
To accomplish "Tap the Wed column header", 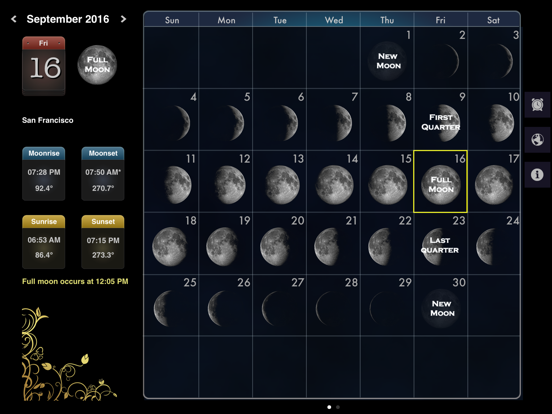I will tap(334, 20).
